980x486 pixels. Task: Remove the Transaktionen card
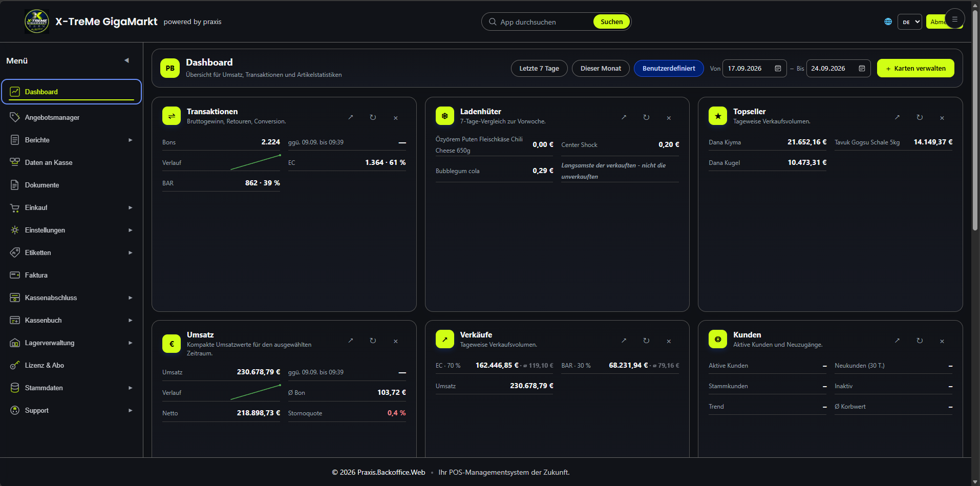(x=395, y=118)
